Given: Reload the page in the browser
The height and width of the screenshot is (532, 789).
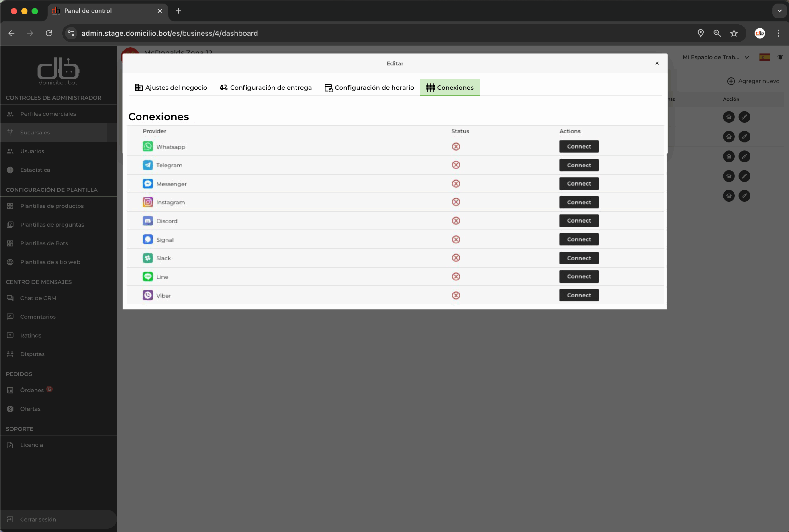Looking at the screenshot, I should point(49,33).
